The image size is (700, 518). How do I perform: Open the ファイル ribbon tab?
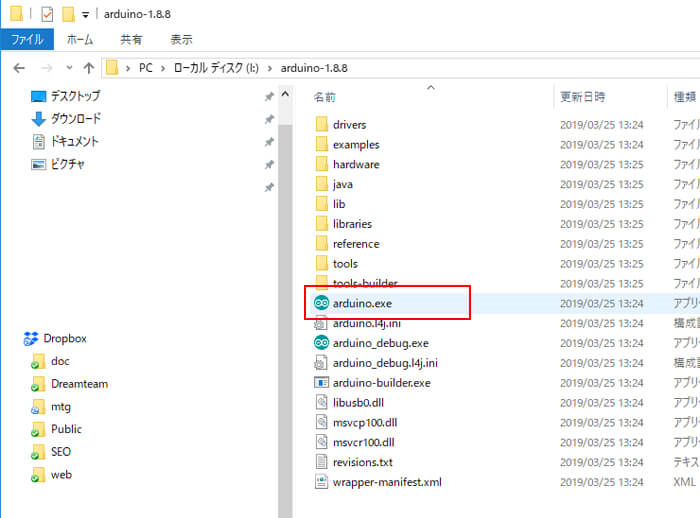click(x=27, y=39)
